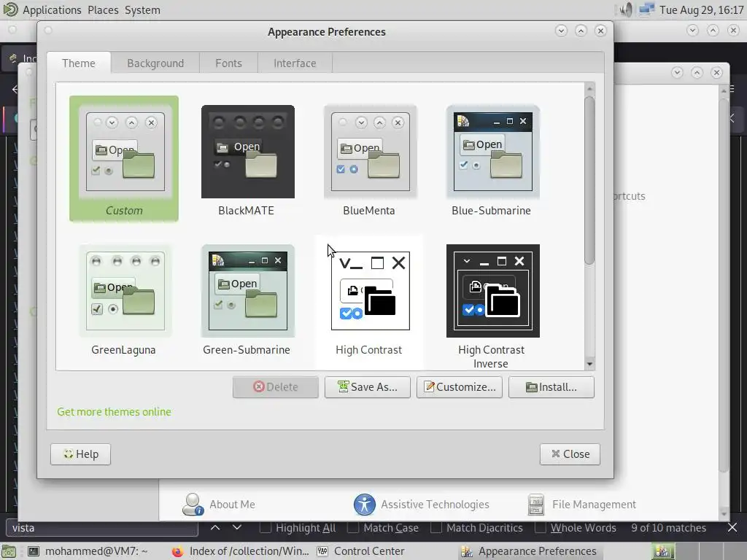
Task: Switch to Firefox Index of /collection window
Action: point(241,551)
